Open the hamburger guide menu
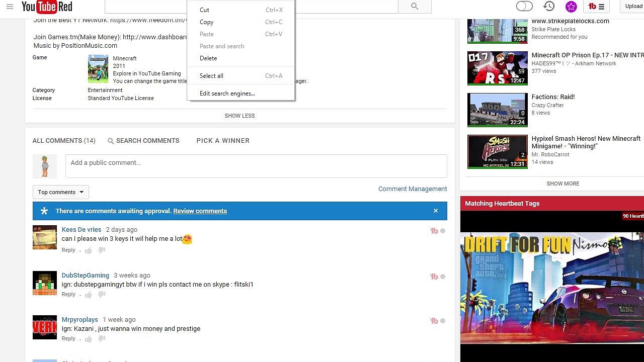The image size is (644, 362). point(10,7)
